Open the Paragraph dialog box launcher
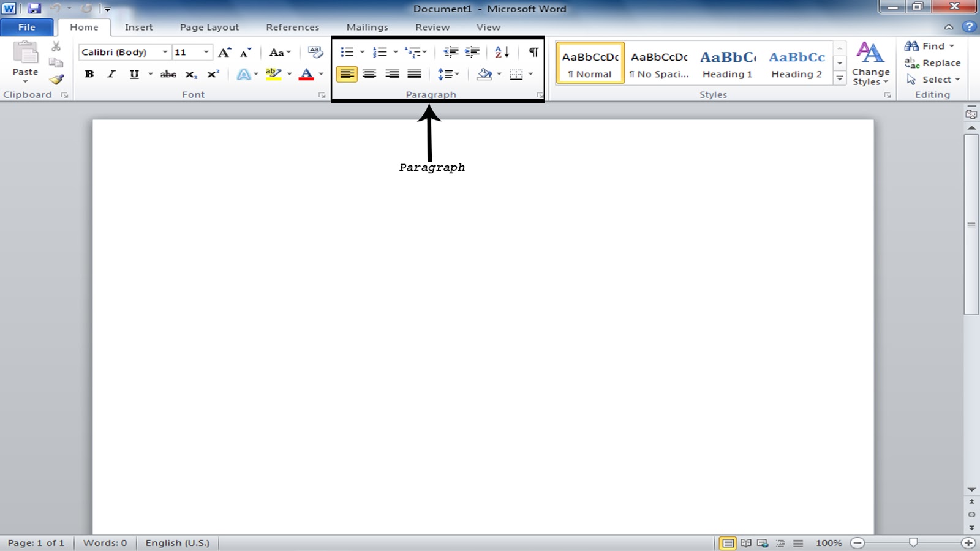The height and width of the screenshot is (551, 980). [x=538, y=95]
